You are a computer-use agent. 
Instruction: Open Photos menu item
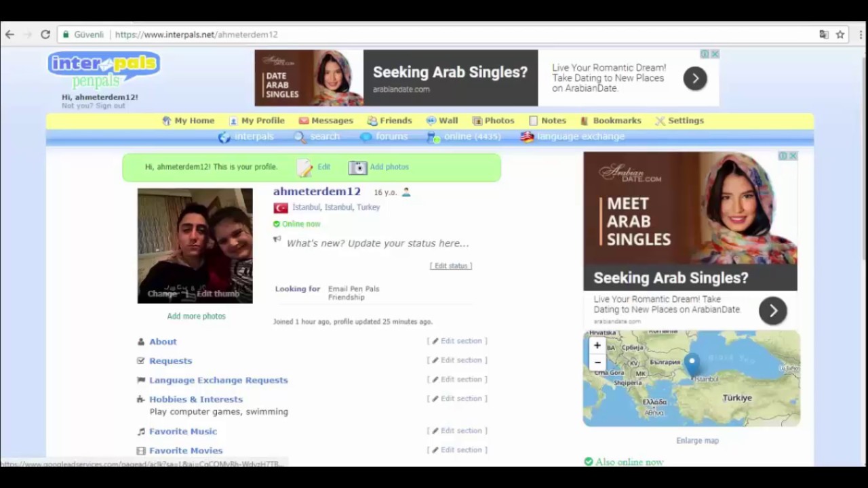493,121
